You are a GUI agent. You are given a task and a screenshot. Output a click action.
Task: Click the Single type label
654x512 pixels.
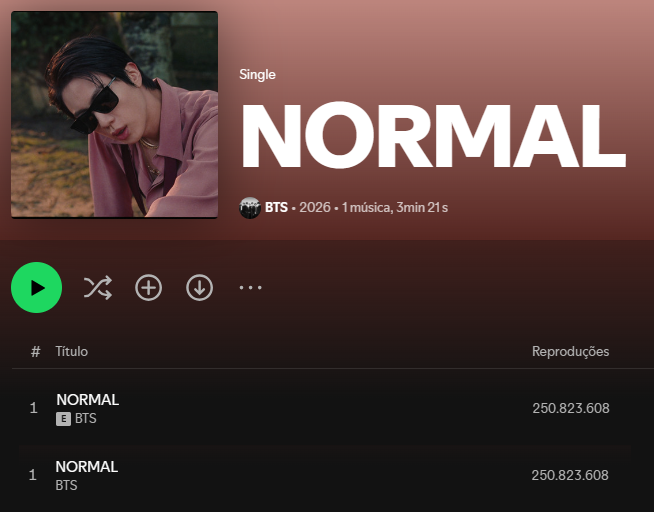pyautogui.click(x=257, y=75)
